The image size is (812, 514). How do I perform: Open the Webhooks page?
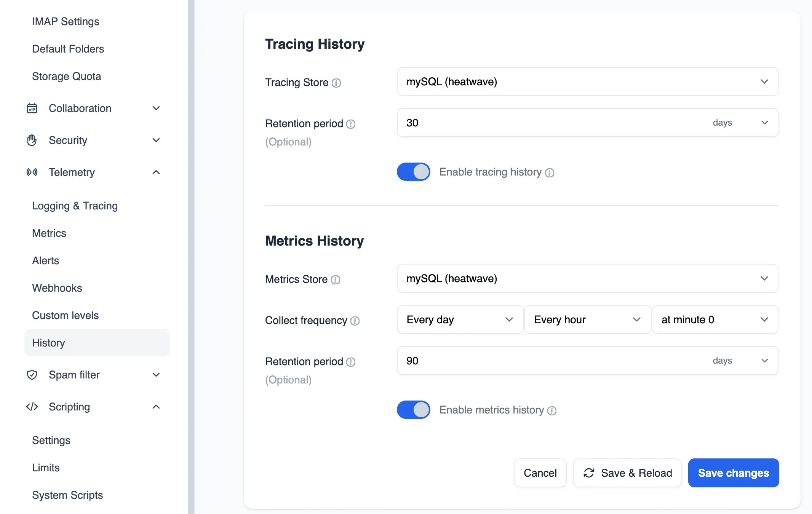click(x=57, y=288)
